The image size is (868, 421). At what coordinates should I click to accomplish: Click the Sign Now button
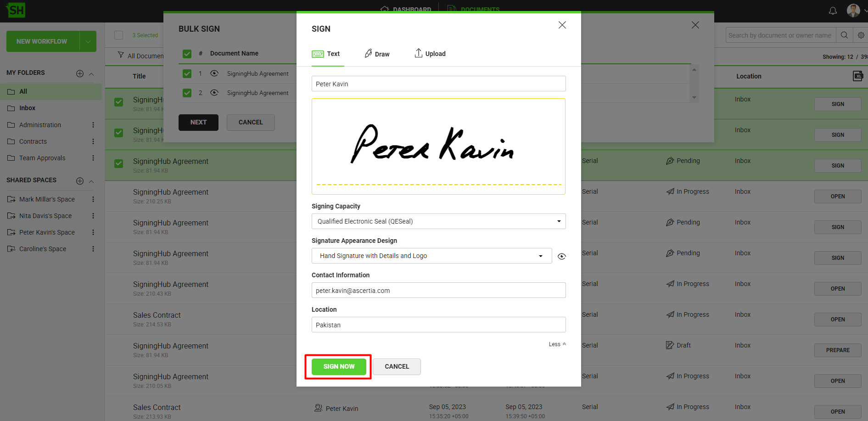339,366
